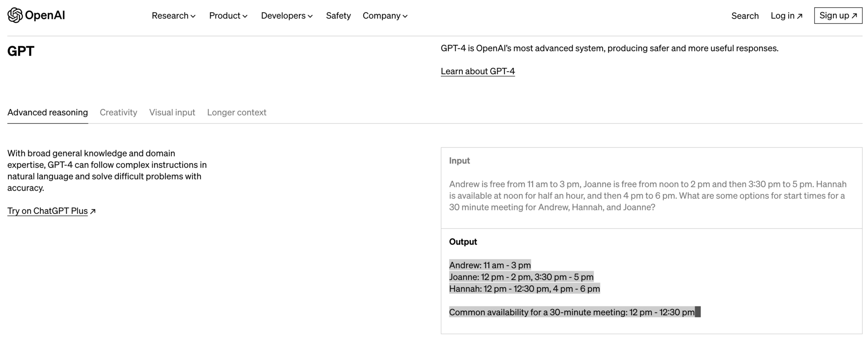Follow the Try on ChatGPT Plus link
The height and width of the screenshot is (341, 868).
pos(47,211)
